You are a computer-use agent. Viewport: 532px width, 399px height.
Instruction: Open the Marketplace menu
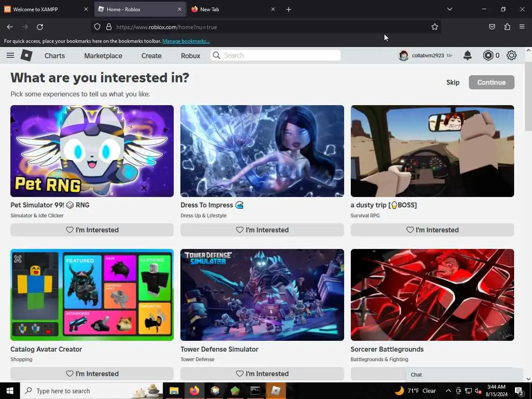coord(103,56)
